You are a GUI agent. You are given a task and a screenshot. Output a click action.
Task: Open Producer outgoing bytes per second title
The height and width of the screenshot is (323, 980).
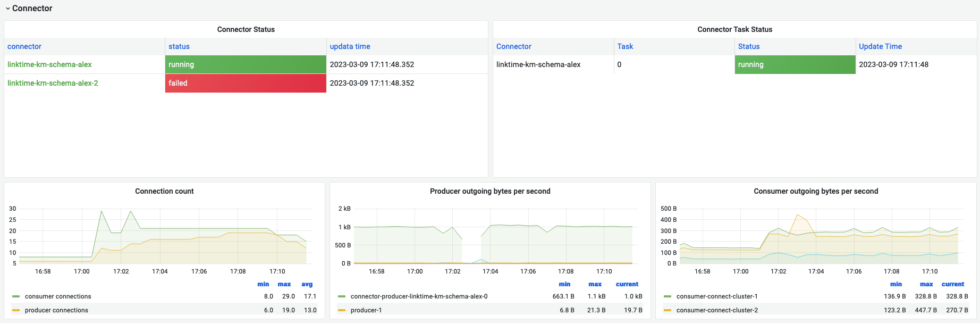(490, 191)
